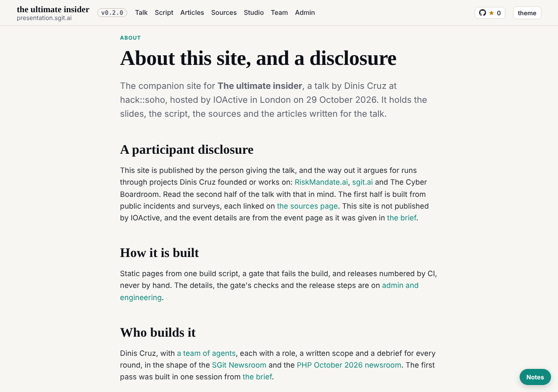Open the Script nav item

pos(164,13)
